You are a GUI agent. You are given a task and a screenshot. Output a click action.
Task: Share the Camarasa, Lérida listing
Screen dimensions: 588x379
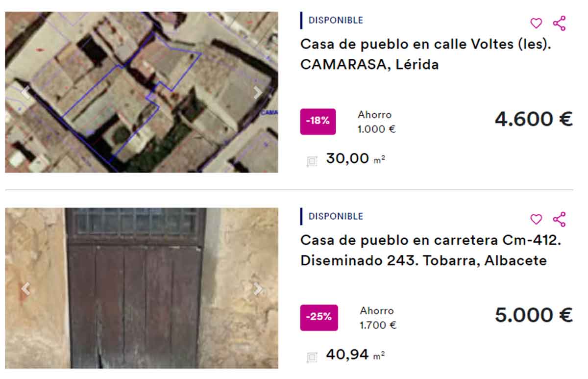[x=559, y=23]
